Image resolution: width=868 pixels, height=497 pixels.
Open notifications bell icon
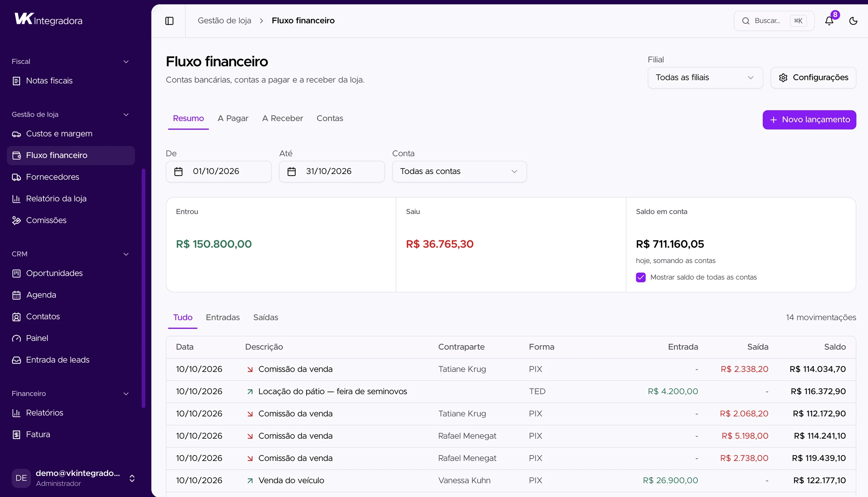[x=829, y=21]
